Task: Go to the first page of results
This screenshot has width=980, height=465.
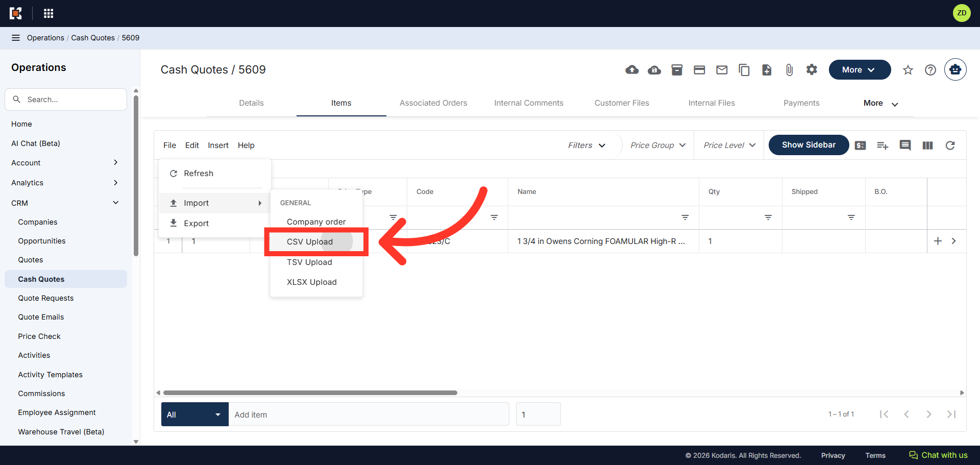Action: (x=884, y=414)
